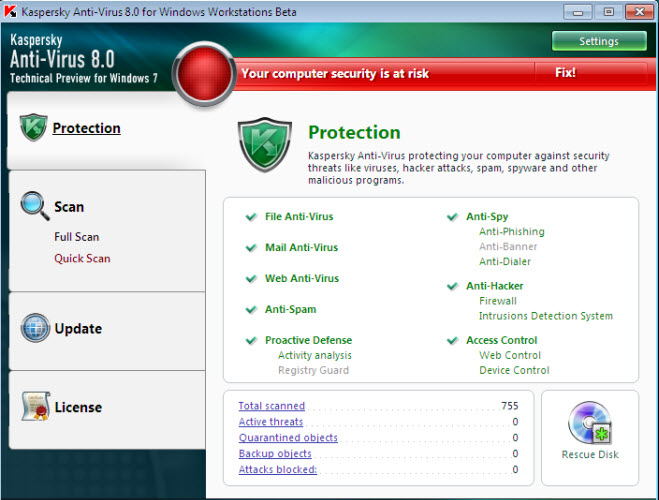Select the Anti-Spam component
This screenshot has height=500, width=659.
pos(290,310)
